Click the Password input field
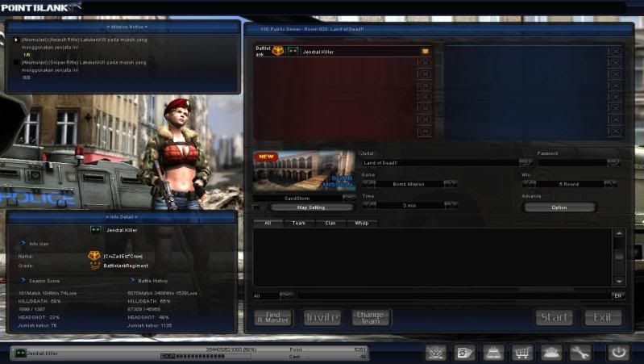Viewport: 644px width, 364px height. [572, 162]
